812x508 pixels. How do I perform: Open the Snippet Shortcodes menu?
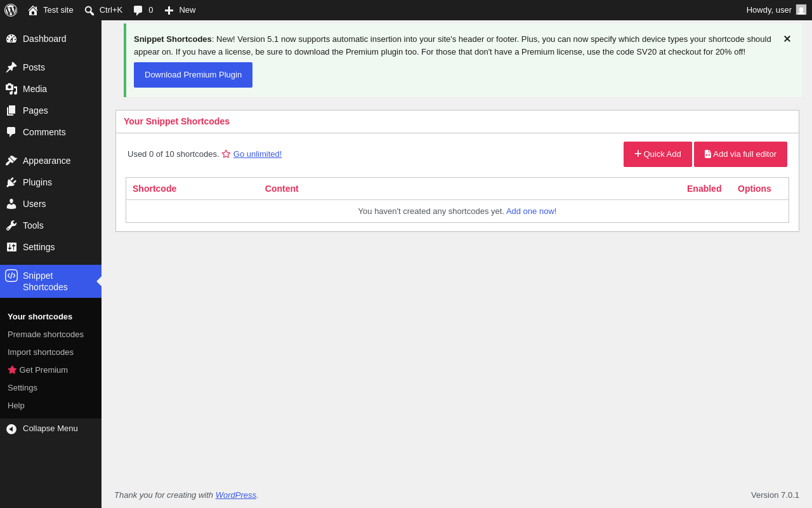click(51, 281)
